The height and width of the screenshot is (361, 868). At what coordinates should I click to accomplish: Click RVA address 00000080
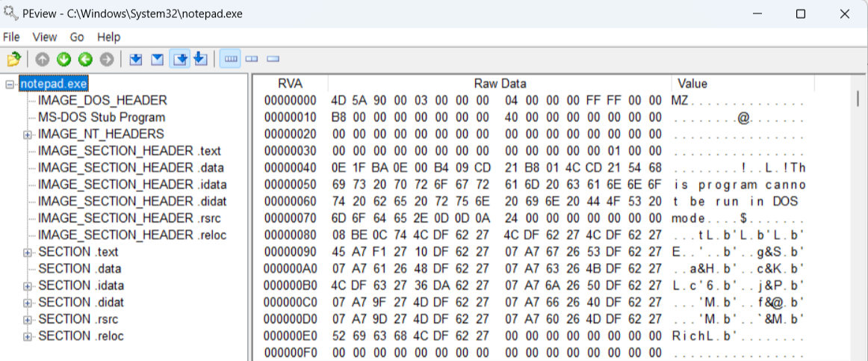(x=290, y=235)
